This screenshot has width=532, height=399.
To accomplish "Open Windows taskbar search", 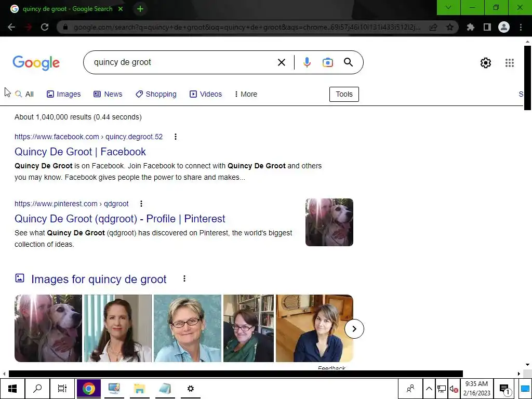I will (x=37, y=389).
